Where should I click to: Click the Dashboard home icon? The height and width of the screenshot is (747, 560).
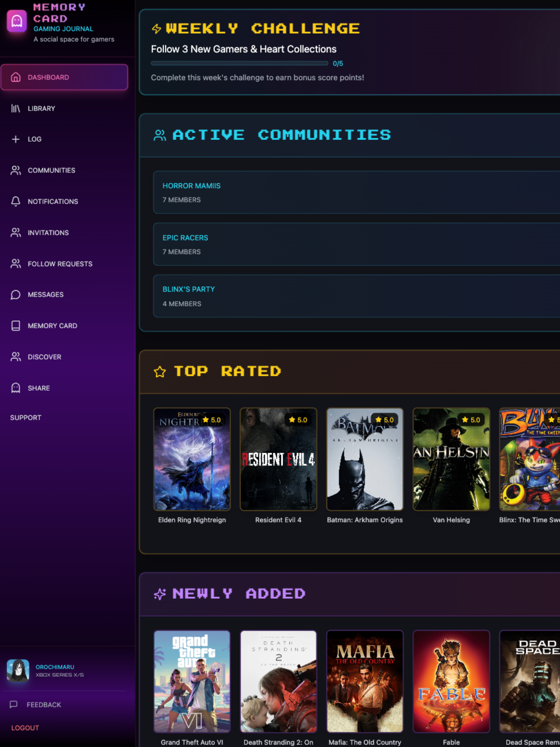(15, 77)
